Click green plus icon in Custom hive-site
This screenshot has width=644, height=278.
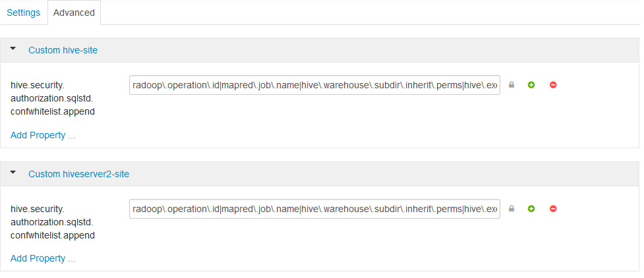point(531,85)
